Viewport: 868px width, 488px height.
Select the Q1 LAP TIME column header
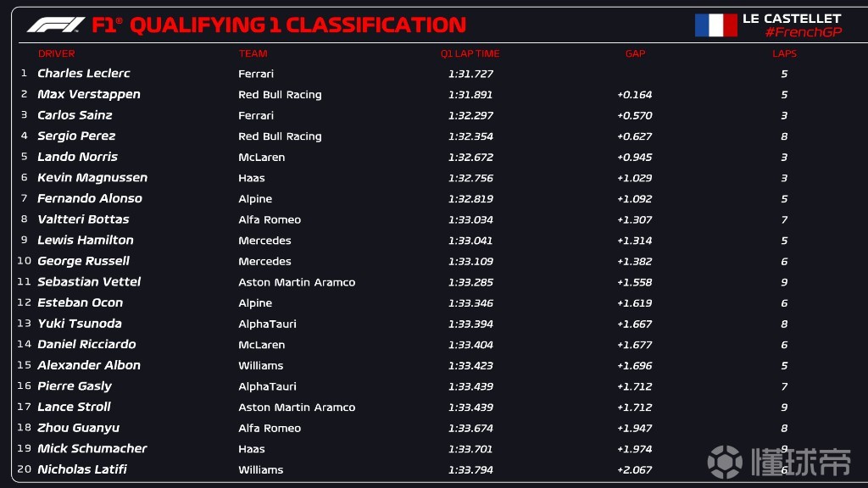[x=470, y=53]
